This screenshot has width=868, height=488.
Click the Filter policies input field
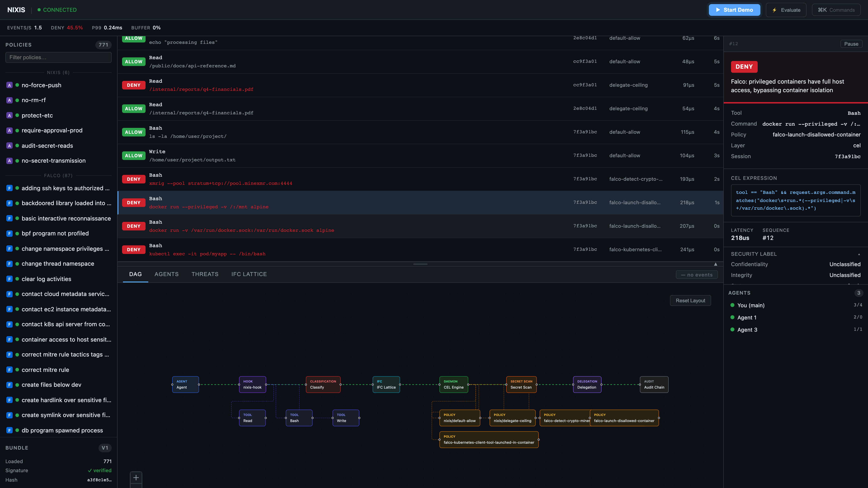[x=58, y=57]
